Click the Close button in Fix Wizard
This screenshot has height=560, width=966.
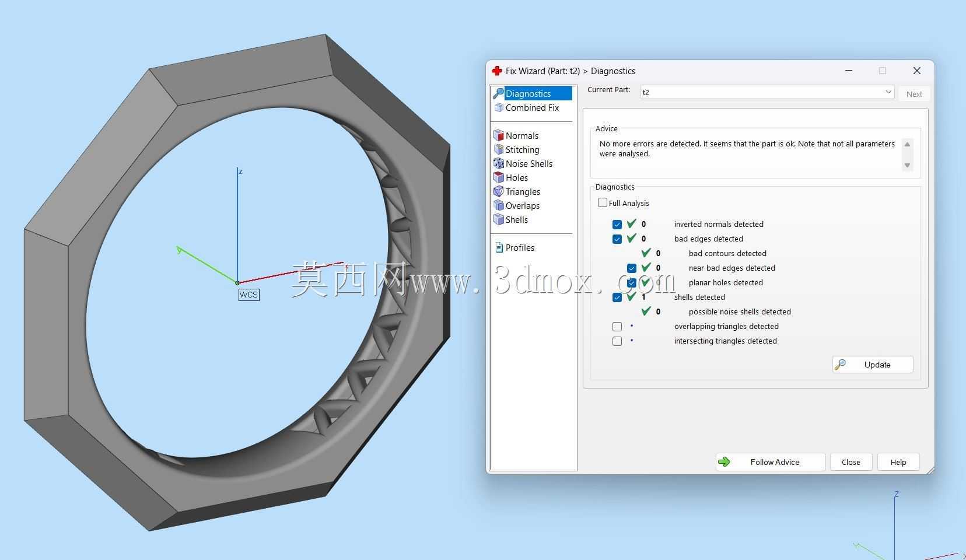[851, 462]
